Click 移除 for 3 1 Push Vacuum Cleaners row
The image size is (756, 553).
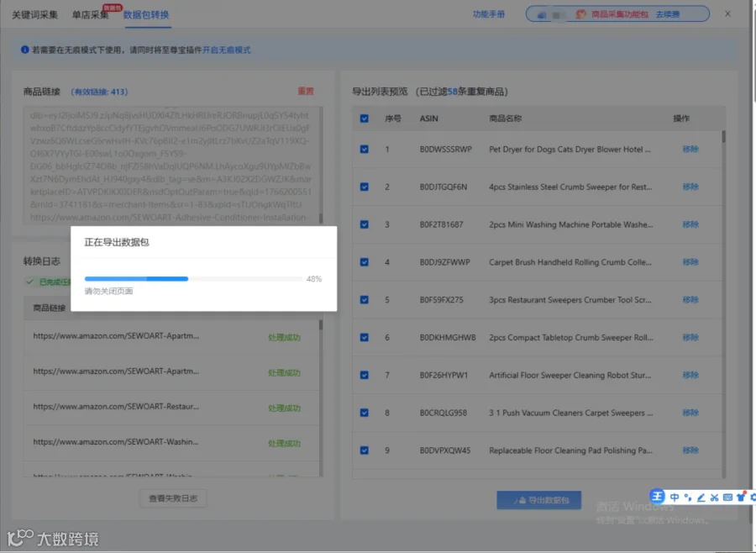(690, 413)
